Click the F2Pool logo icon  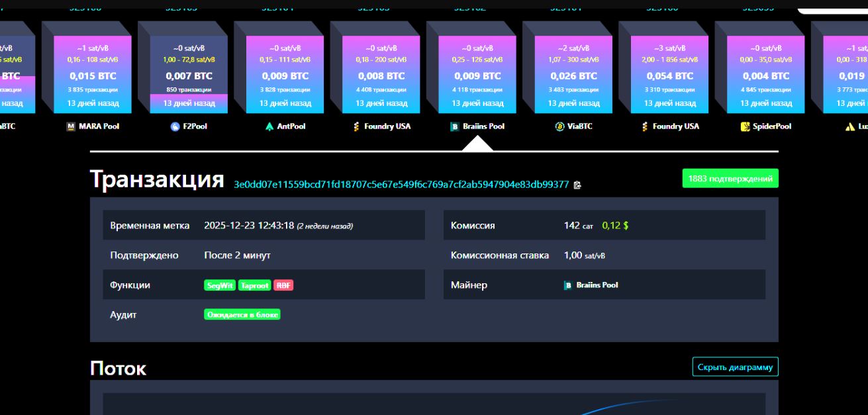[175, 126]
